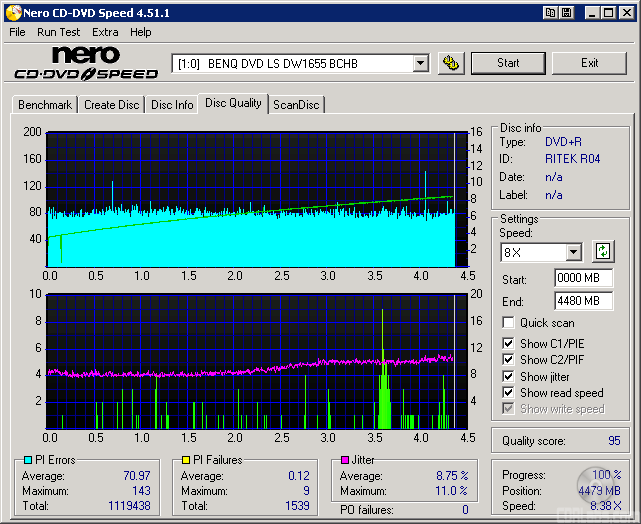Click the green refresh speed icon
Screen dimensions: 641x524
pos(603,251)
